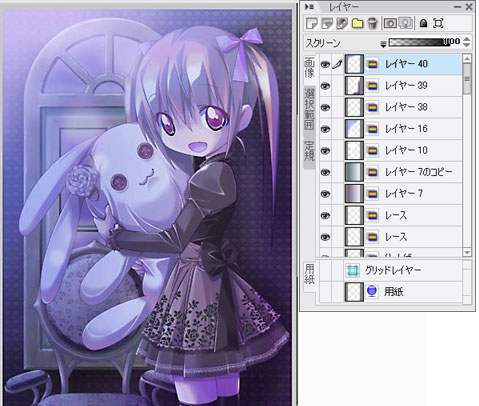Click the layer mask icon
Image resolution: width=479 pixels, height=406 pixels.
pos(390,23)
